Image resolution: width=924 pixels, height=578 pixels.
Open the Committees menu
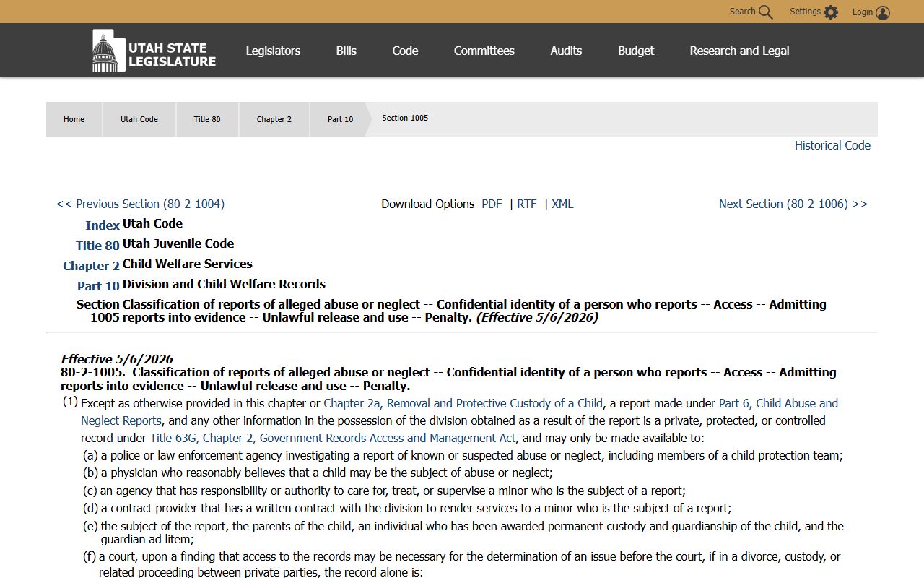coord(484,51)
